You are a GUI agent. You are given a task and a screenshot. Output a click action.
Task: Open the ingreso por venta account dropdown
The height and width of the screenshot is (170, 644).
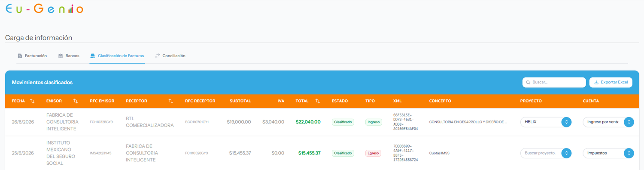point(608,122)
